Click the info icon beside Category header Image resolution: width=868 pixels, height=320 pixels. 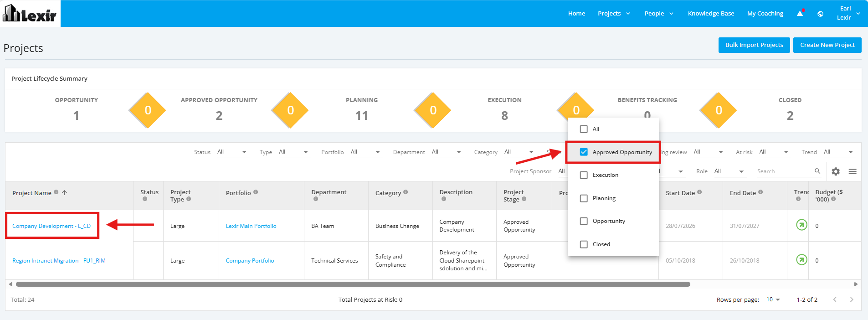click(406, 192)
